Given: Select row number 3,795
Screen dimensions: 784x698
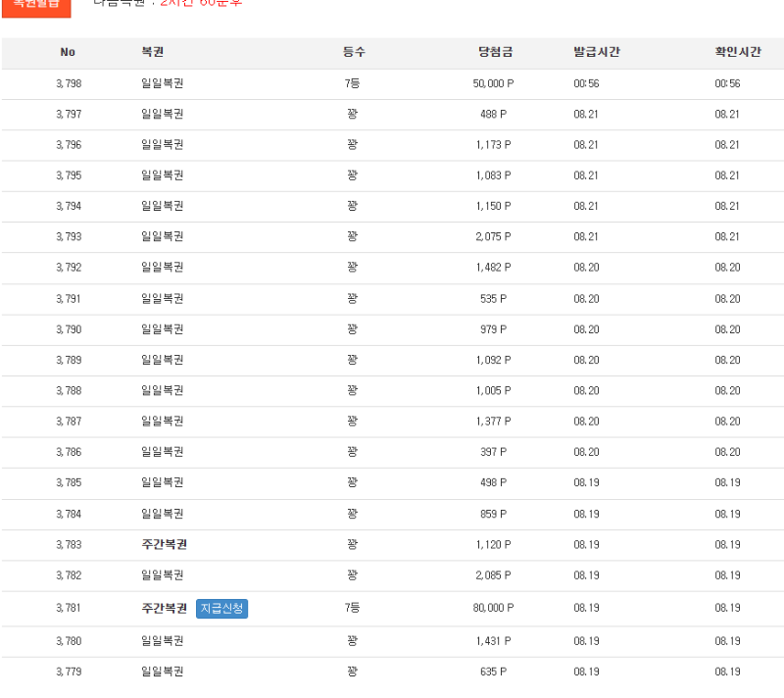Looking at the screenshot, I should pos(69,175).
